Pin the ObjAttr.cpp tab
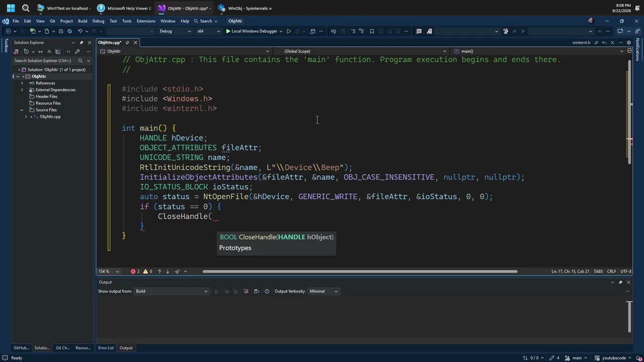Image resolution: width=644 pixels, height=362 pixels. tap(127, 42)
